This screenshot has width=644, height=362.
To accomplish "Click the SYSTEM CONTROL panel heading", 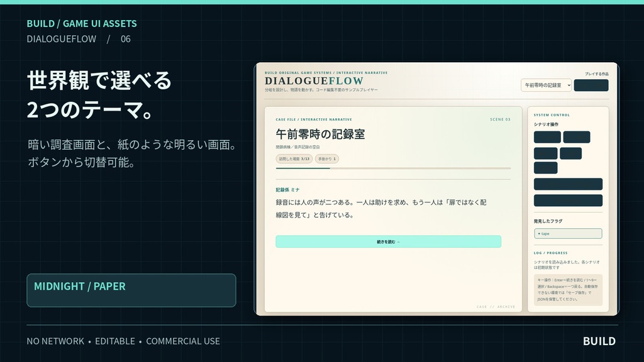I will pos(552,115).
